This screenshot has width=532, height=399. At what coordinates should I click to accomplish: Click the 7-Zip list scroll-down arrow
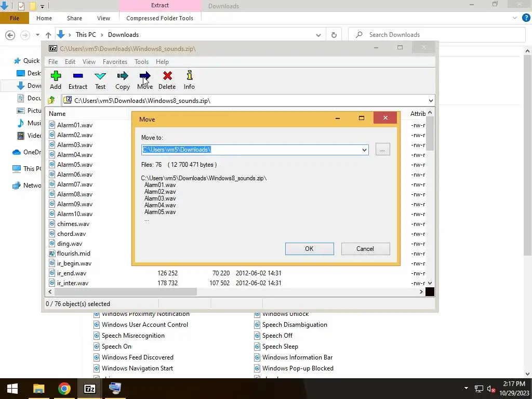[430, 283]
